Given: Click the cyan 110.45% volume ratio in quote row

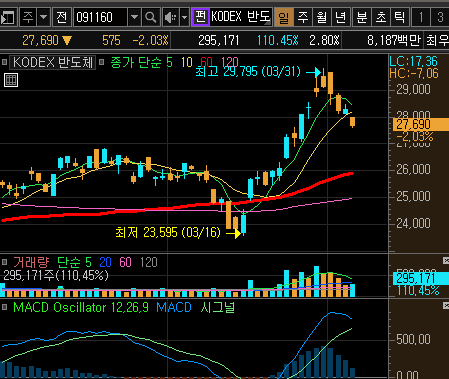Looking at the screenshot, I should click(x=278, y=41).
